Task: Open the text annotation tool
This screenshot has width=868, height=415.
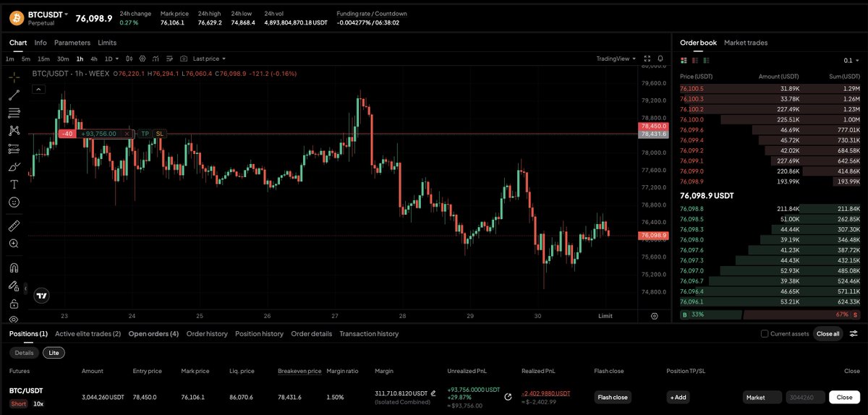Action: 14,184
